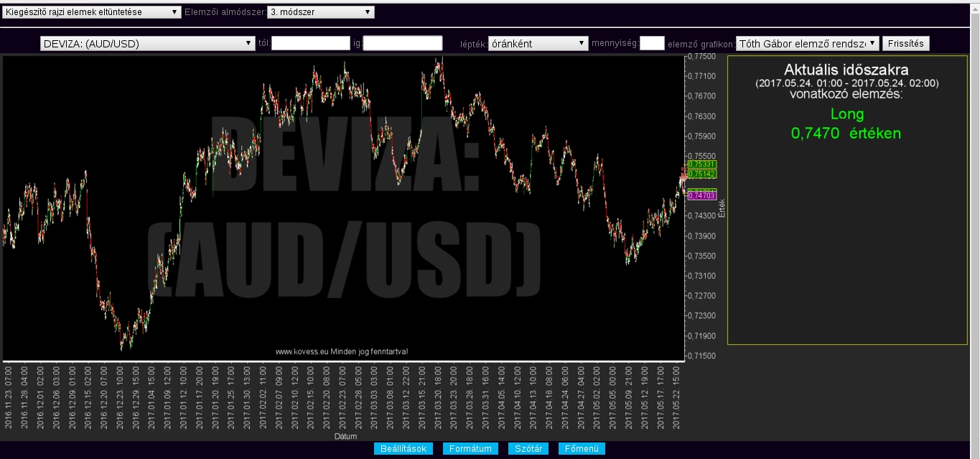Open the DEVIZA: (AUD/USD) instrument selector

coord(148,44)
